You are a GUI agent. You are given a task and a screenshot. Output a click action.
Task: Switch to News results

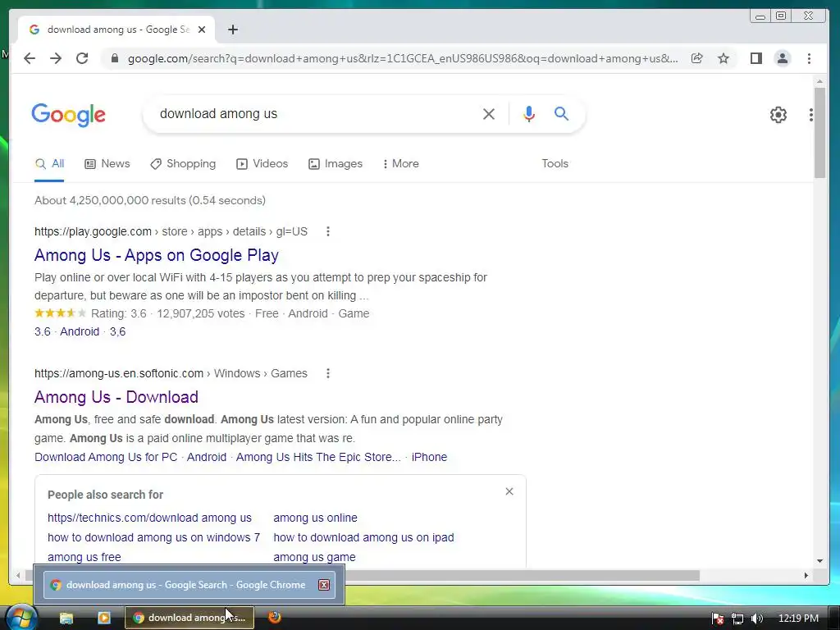(107, 164)
